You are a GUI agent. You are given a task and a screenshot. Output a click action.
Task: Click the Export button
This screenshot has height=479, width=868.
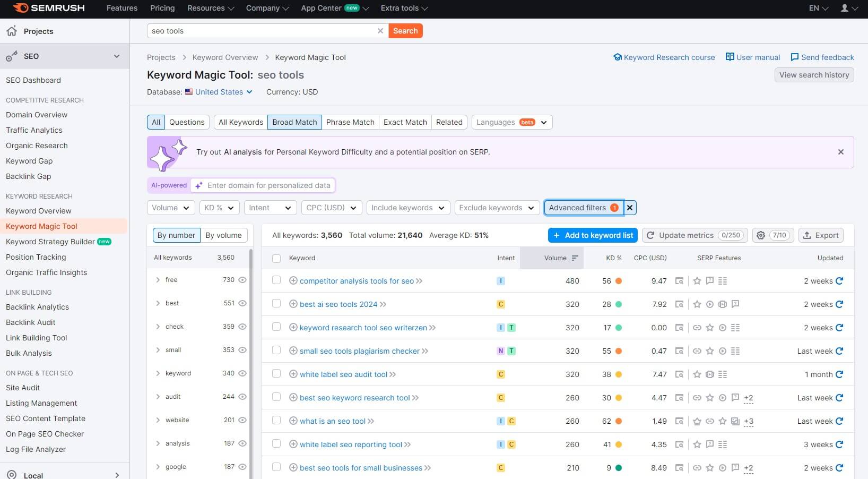821,235
